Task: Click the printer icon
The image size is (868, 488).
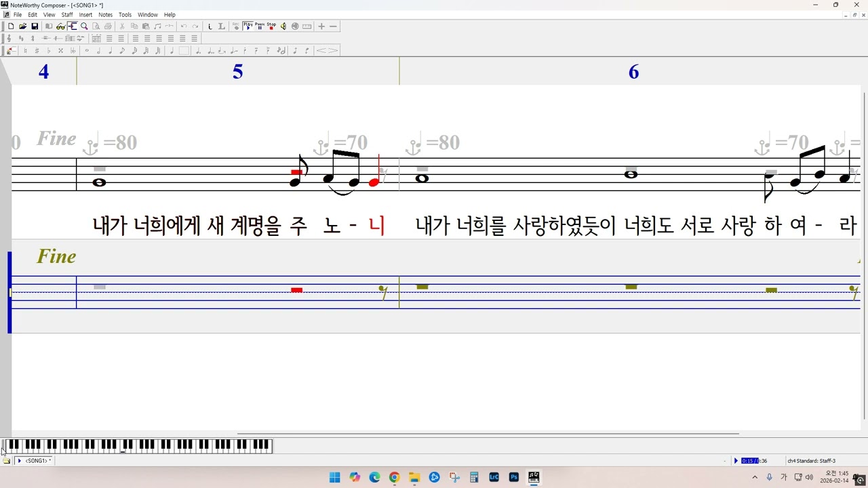Action: click(x=107, y=26)
